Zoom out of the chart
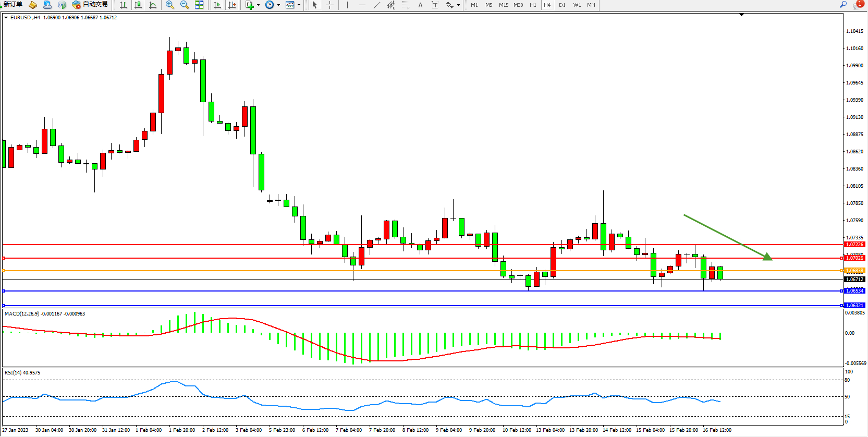This screenshot has width=868, height=437. tap(185, 5)
